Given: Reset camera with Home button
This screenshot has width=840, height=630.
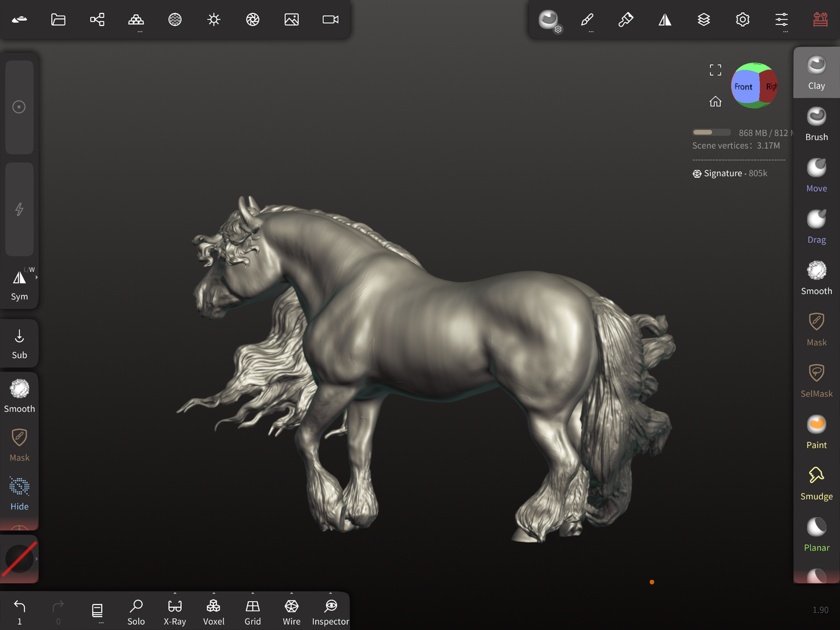Looking at the screenshot, I should click(715, 102).
